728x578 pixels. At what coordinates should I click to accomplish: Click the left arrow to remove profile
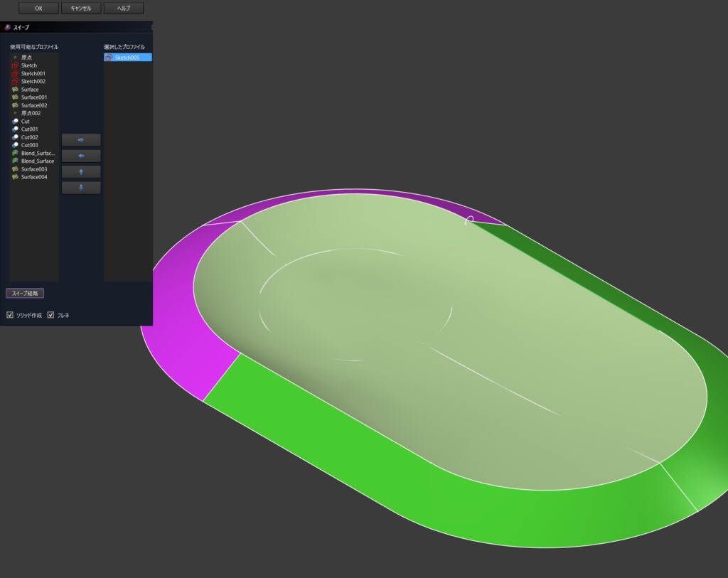pyautogui.click(x=81, y=156)
